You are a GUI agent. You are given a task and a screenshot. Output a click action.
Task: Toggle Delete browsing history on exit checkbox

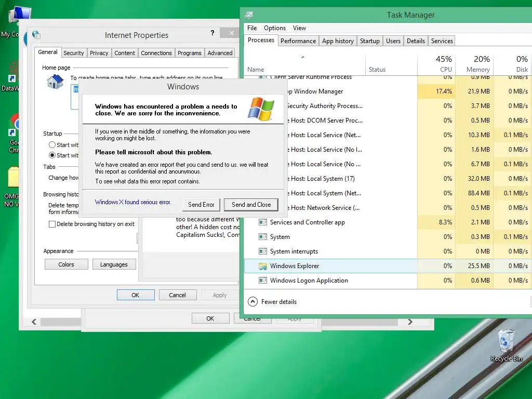click(52, 224)
